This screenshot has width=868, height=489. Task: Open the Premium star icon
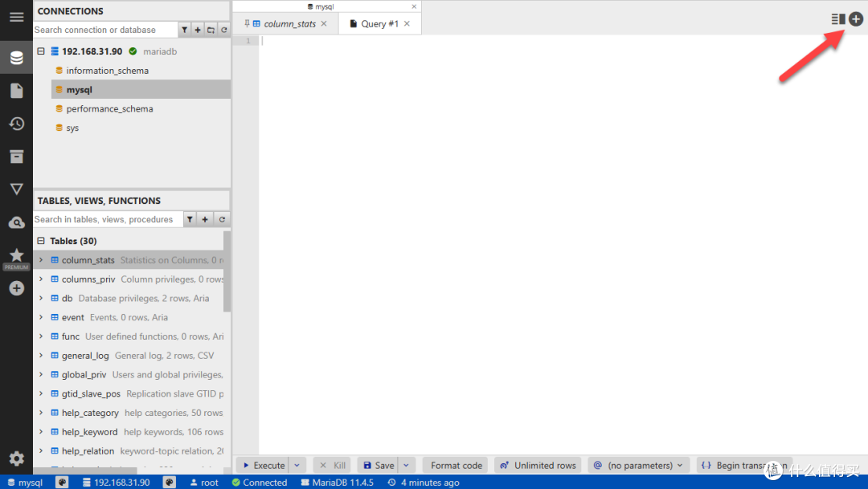coord(17,258)
